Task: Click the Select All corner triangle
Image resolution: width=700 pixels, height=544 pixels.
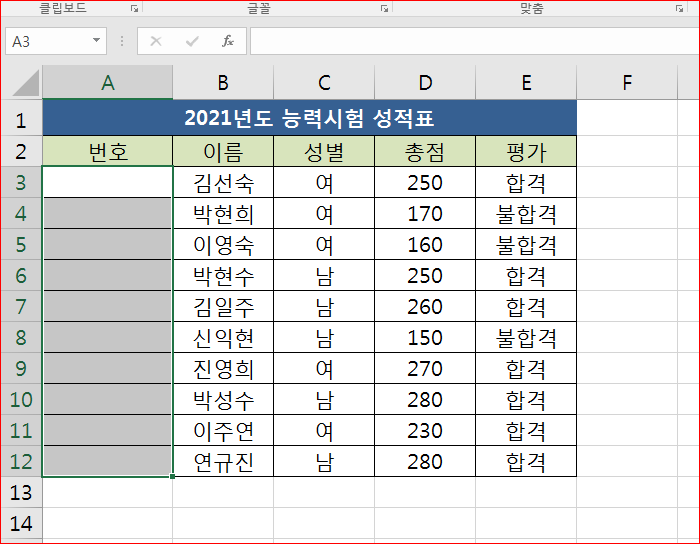Action: point(25,83)
